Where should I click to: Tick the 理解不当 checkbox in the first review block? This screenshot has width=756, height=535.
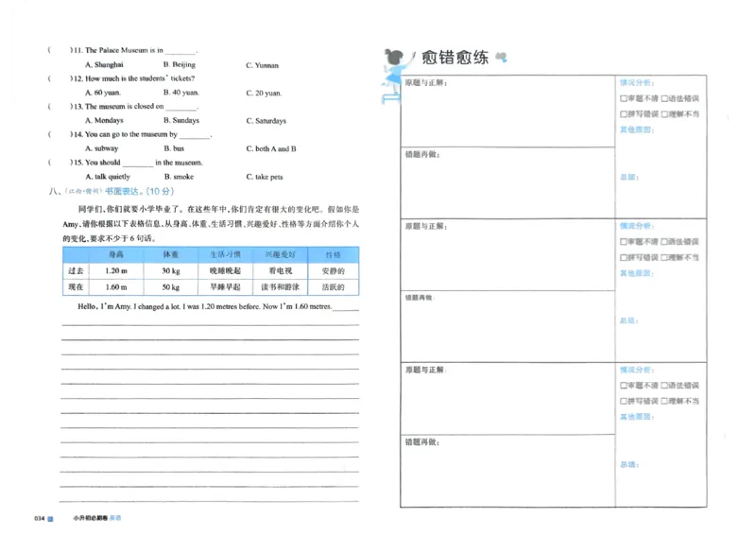pyautogui.click(x=664, y=114)
